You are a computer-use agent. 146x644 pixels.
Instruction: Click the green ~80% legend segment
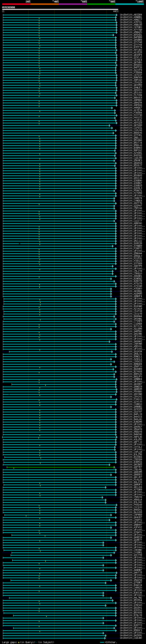point(101,4)
